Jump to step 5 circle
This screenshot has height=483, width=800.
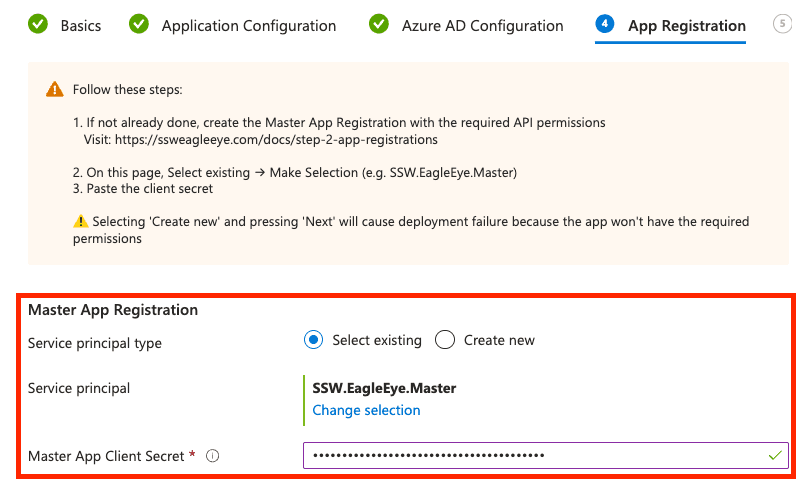tap(782, 23)
